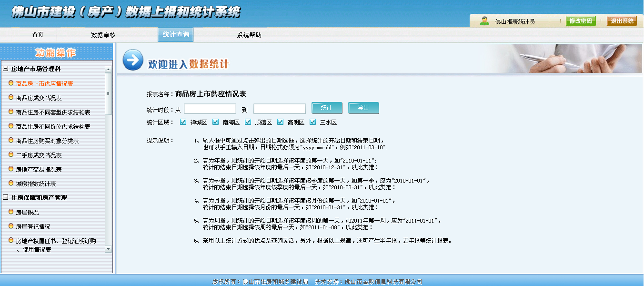The width and height of the screenshot is (644, 286).
Task: Click the user avatar icon in header
Action: (484, 21)
